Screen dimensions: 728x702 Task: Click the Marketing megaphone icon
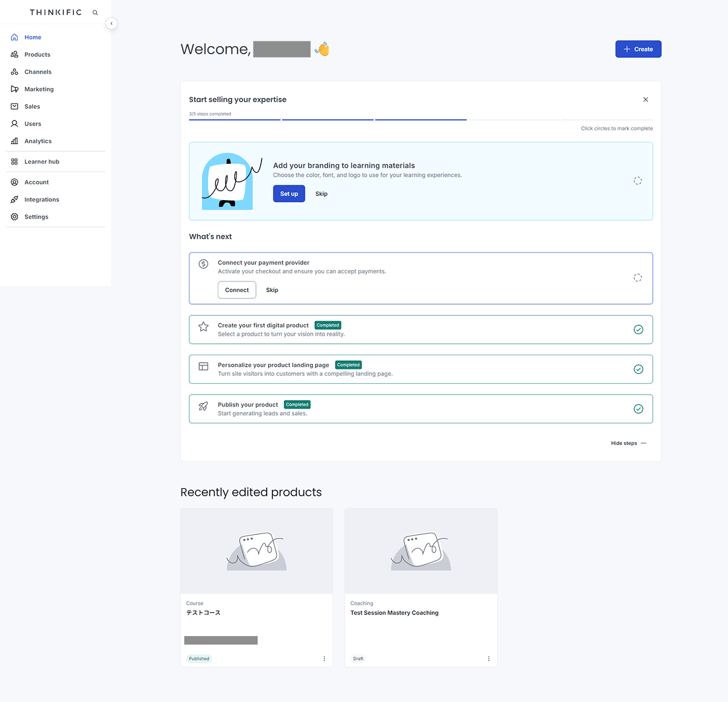[x=15, y=89]
